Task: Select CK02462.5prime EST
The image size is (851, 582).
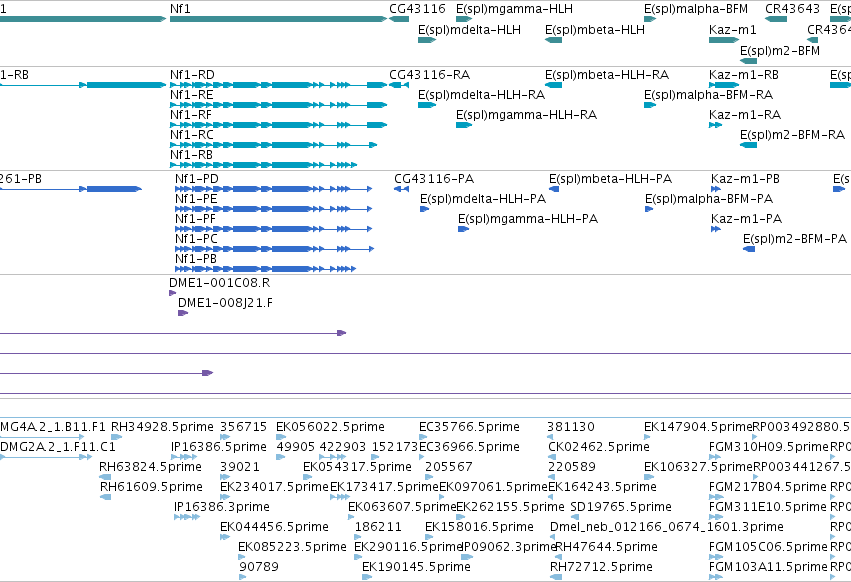Action: point(551,457)
